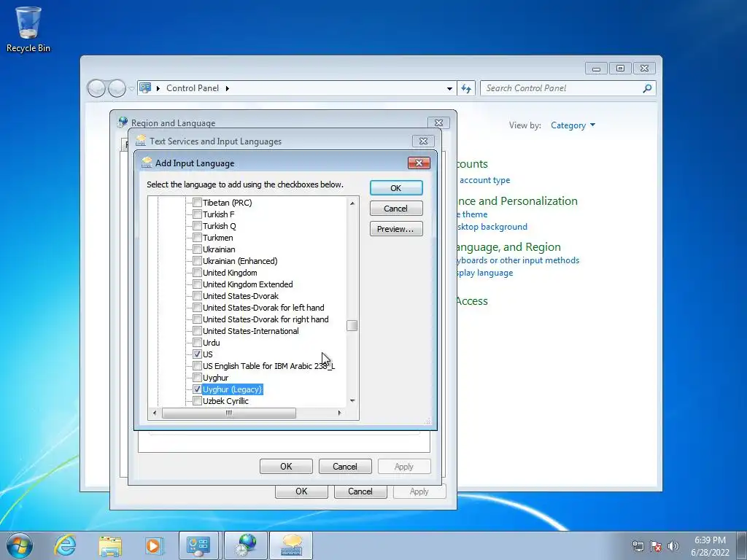This screenshot has width=747, height=560.
Task: Uncheck the Uyghur (Legacy) checkbox
Action: tap(197, 389)
